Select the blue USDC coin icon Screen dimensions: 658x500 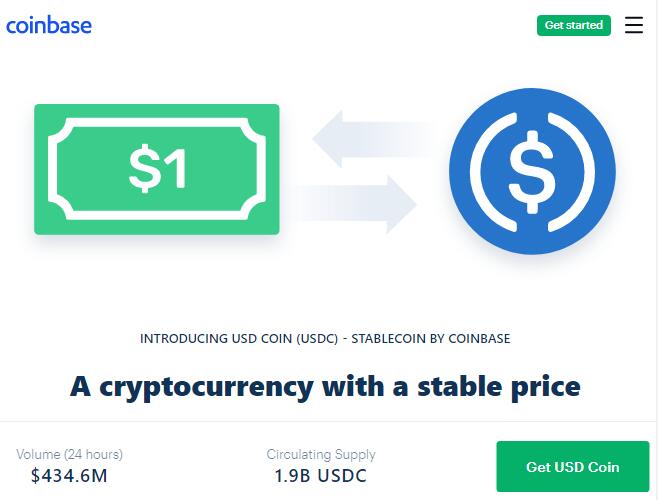click(532, 171)
